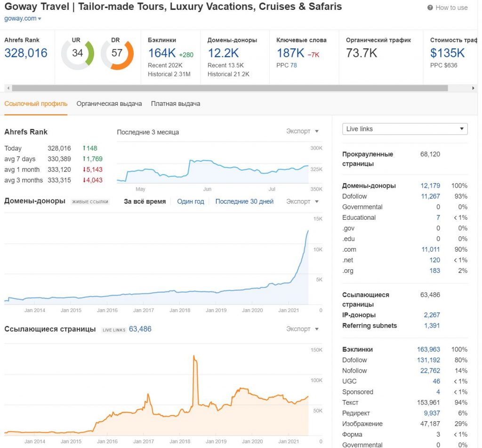
Task: Click avg 1 month rank 333,120
Action: click(x=59, y=169)
